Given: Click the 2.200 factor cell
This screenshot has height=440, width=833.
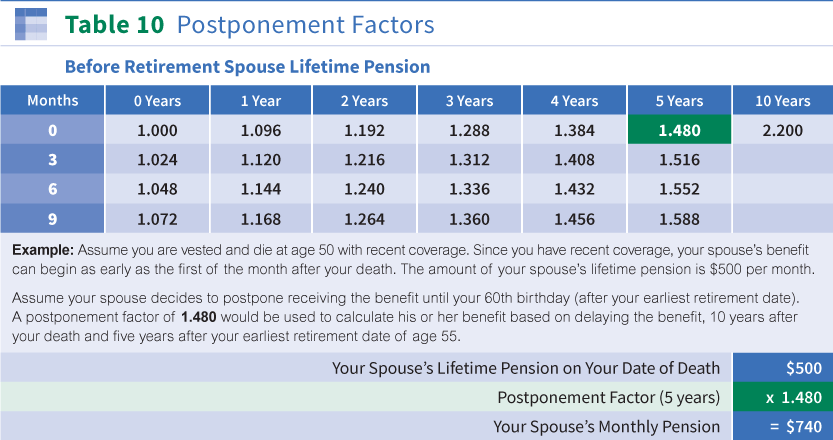Looking at the screenshot, I should (782, 130).
